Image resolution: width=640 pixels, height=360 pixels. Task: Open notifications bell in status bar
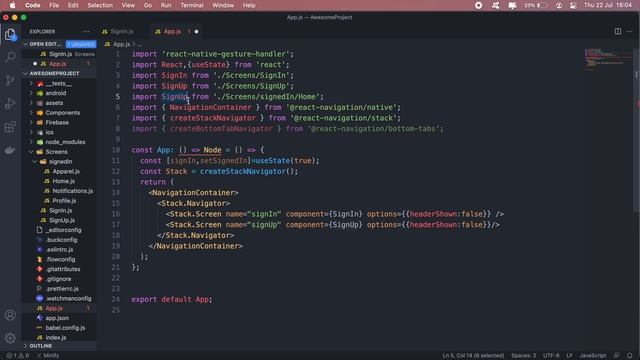coord(630,356)
